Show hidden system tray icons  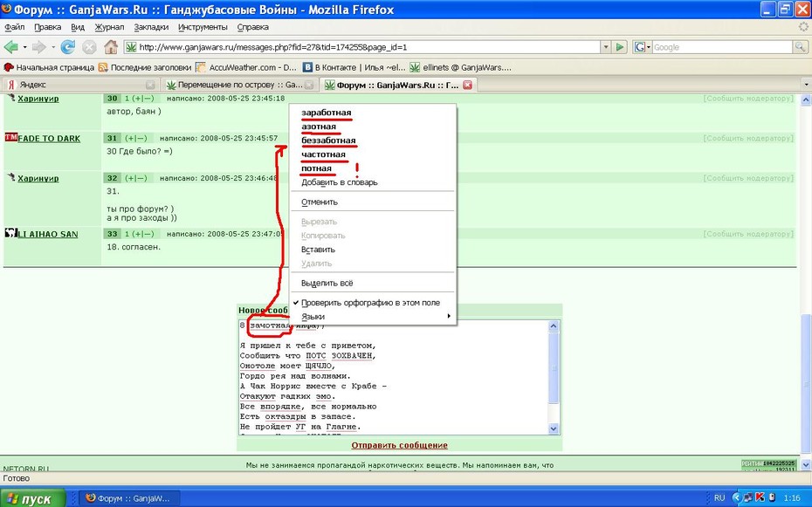[x=736, y=497]
